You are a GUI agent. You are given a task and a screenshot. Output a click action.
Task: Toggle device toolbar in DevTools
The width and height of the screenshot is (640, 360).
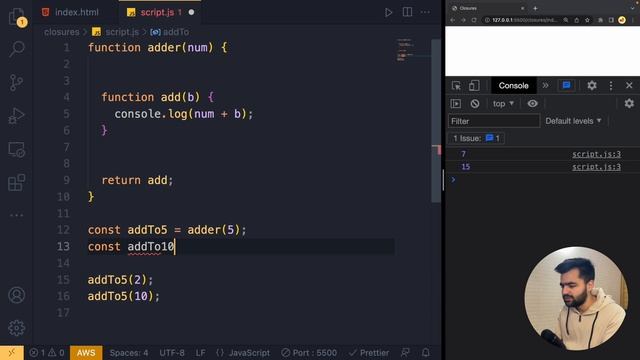point(474,86)
